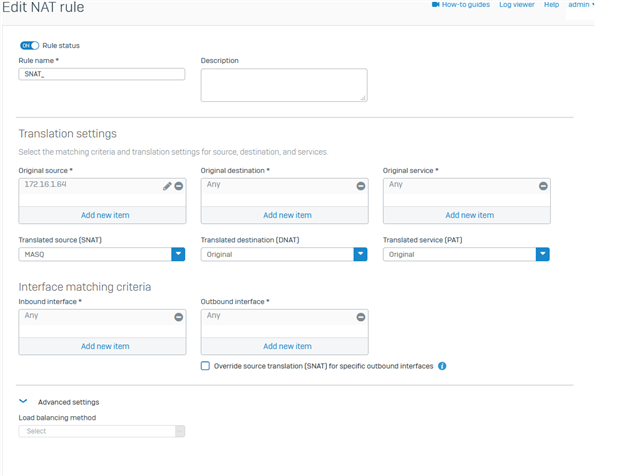Remove Any from Original destination
The image size is (640, 476).
point(361,186)
